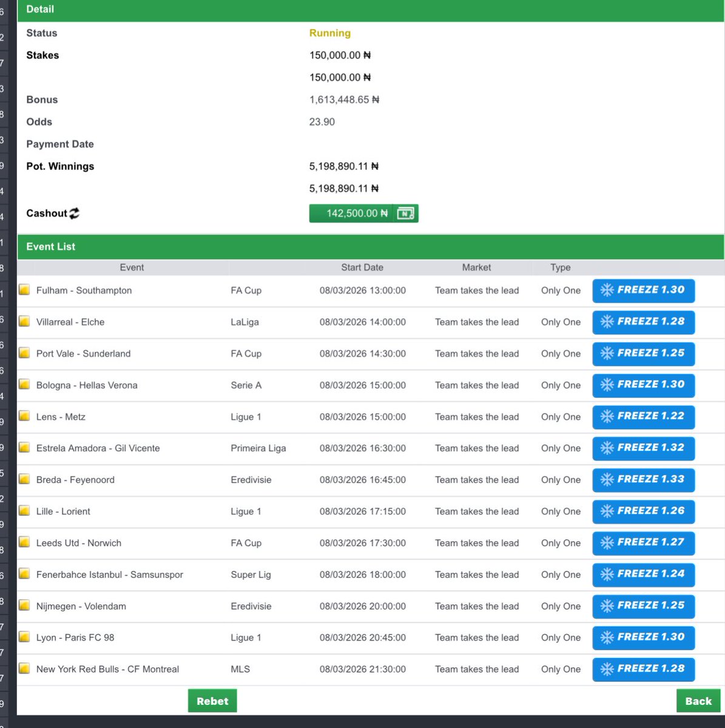This screenshot has width=725, height=728.
Task: Click the Serie A league label
Action: (246, 385)
